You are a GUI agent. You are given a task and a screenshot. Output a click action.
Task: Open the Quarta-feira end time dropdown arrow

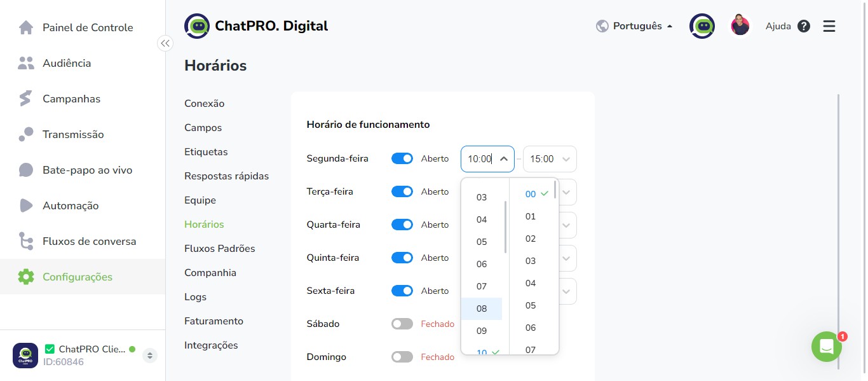pyautogui.click(x=566, y=225)
